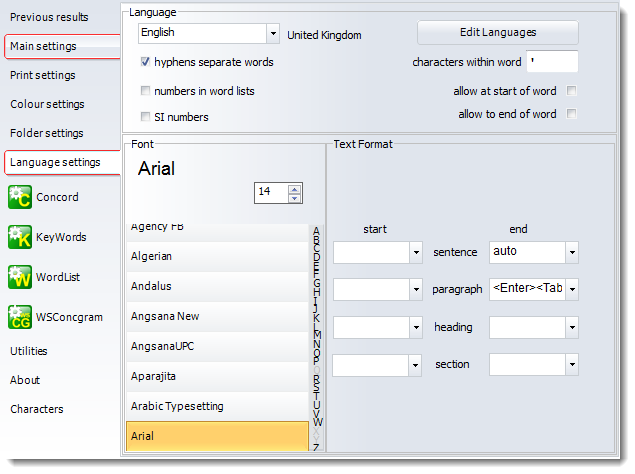The width and height of the screenshot is (635, 474).
Task: Open Concord tool via its icon
Action: [x=19, y=198]
